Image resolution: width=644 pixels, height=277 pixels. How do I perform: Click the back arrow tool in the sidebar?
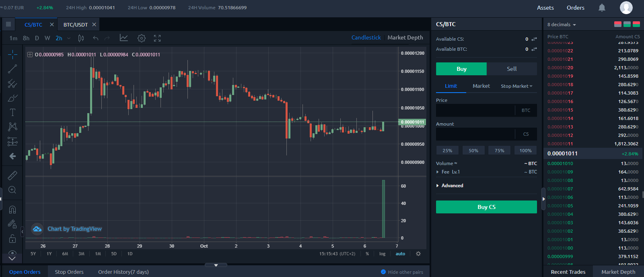(12, 156)
